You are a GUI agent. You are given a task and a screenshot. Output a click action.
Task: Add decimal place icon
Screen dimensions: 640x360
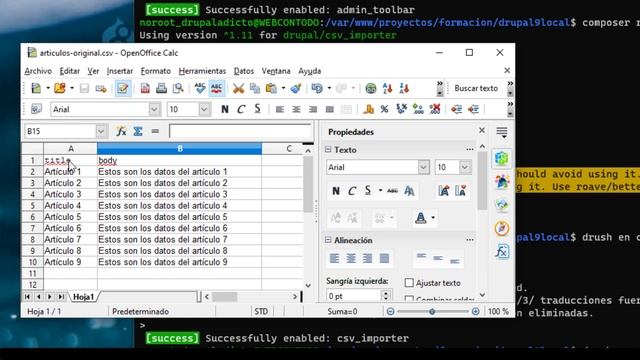coord(418,109)
